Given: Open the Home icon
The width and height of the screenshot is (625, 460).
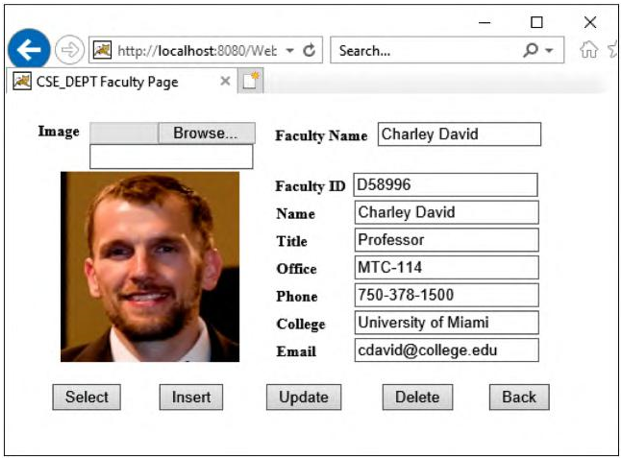Looking at the screenshot, I should [589, 50].
